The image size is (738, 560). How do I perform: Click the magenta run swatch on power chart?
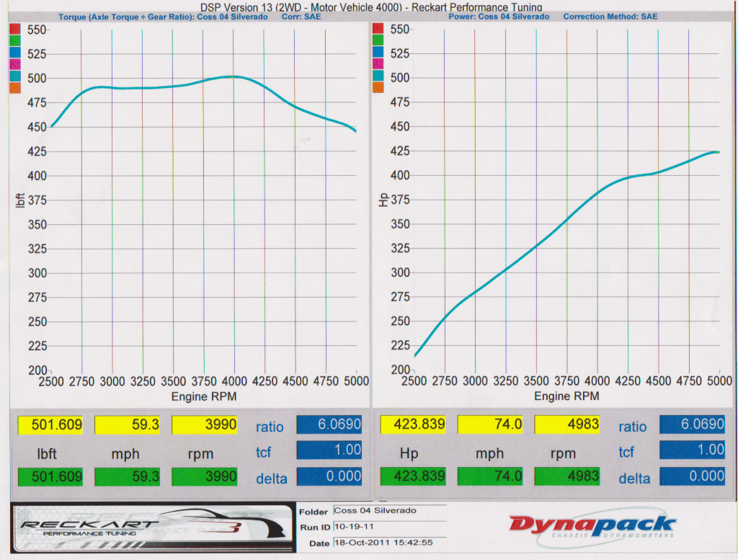pyautogui.click(x=378, y=63)
